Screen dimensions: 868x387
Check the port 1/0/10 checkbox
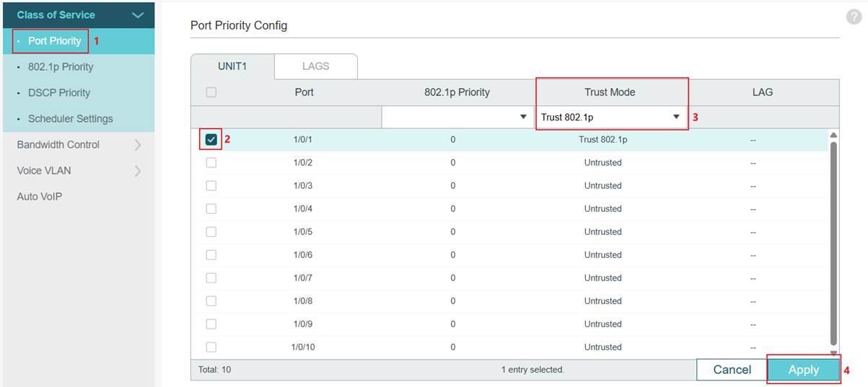pos(211,347)
